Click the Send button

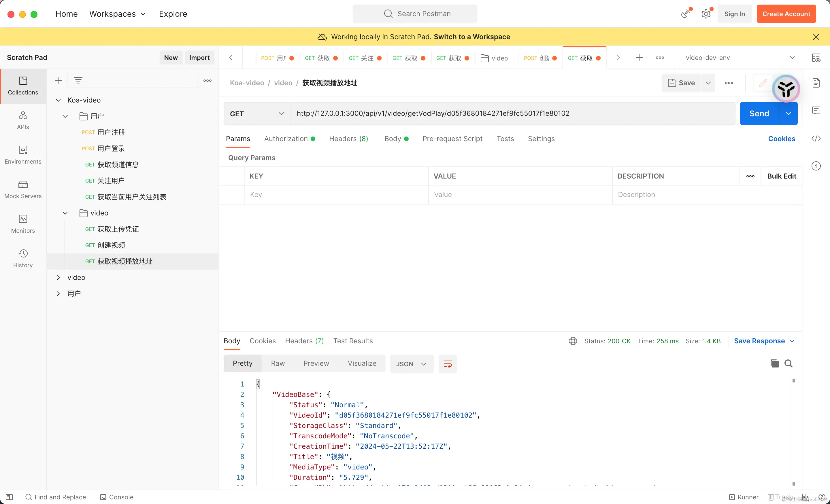(x=759, y=114)
